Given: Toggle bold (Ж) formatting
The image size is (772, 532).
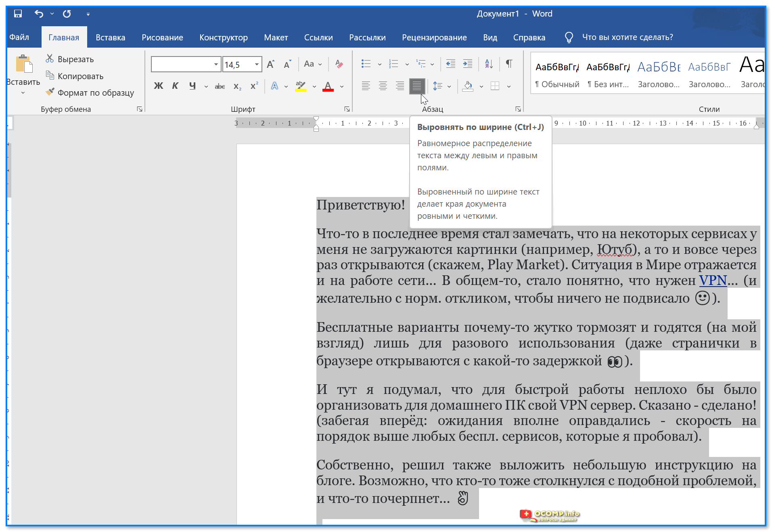Looking at the screenshot, I should 159,86.
